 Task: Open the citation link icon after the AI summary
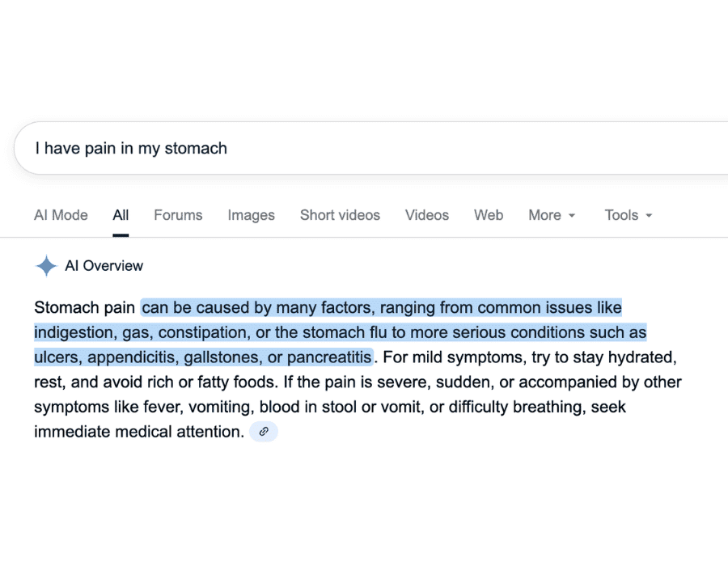pos(263,431)
